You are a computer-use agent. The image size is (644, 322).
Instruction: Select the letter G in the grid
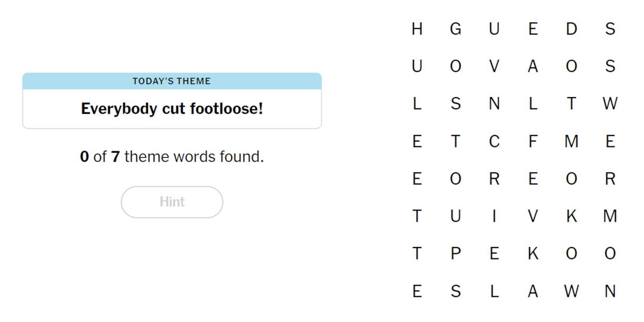point(455,29)
